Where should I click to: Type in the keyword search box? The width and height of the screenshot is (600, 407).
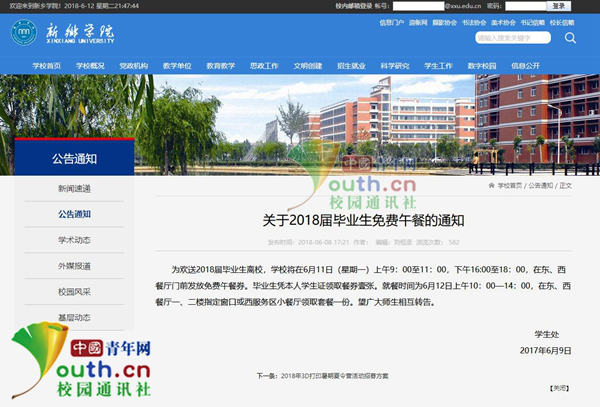click(x=512, y=38)
